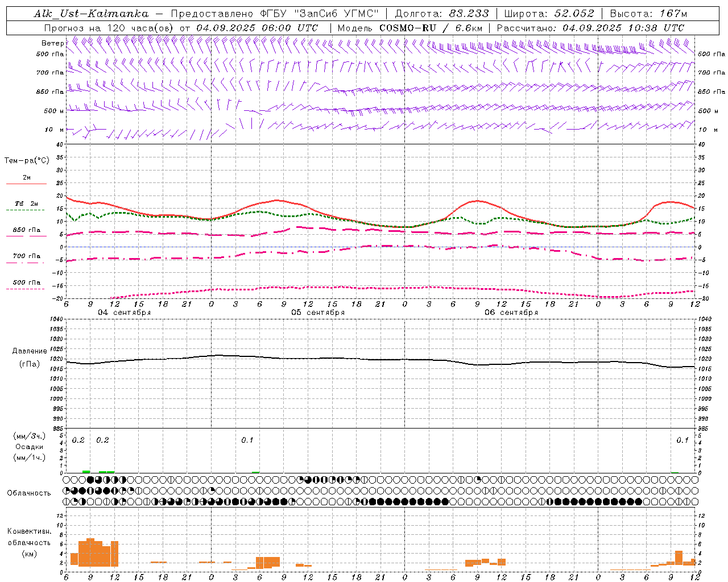728x582 pixels.
Task: Select the Долгота: 83.233 header value
Action: point(442,14)
